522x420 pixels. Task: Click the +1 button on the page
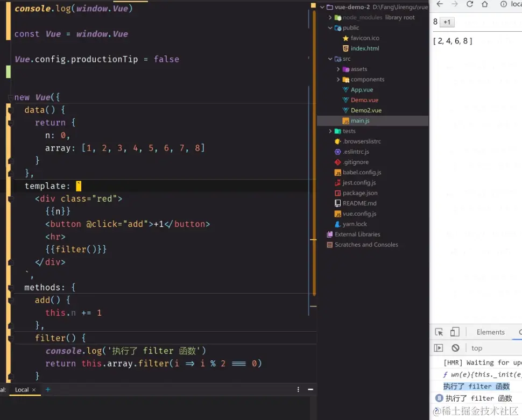(447, 22)
